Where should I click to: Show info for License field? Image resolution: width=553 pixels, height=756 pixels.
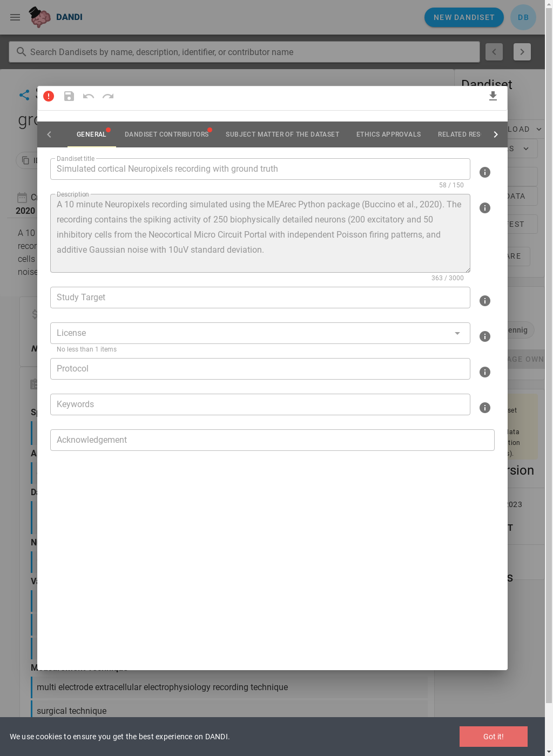click(x=485, y=336)
